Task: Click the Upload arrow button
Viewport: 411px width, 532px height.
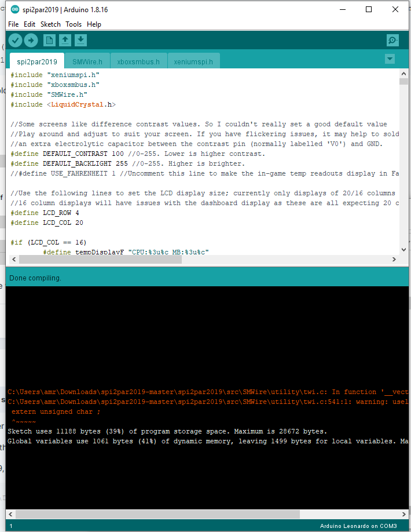Action: click(31, 41)
